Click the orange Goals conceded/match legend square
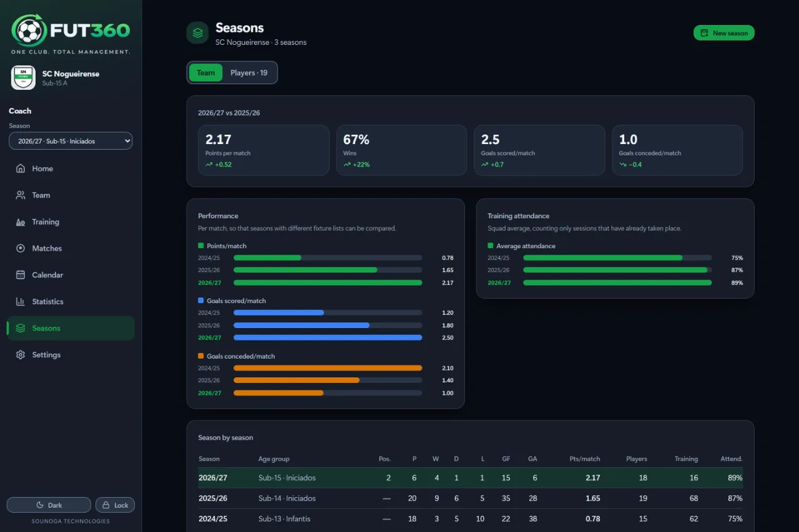The width and height of the screenshot is (799, 532). pyautogui.click(x=201, y=356)
